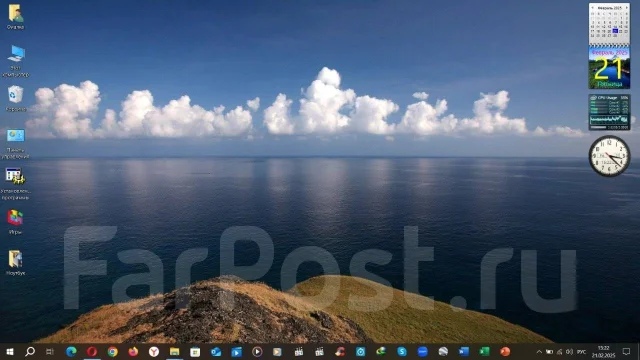Go to previous month in calendar gadget
The height and width of the screenshot is (360, 640).
(592, 7)
